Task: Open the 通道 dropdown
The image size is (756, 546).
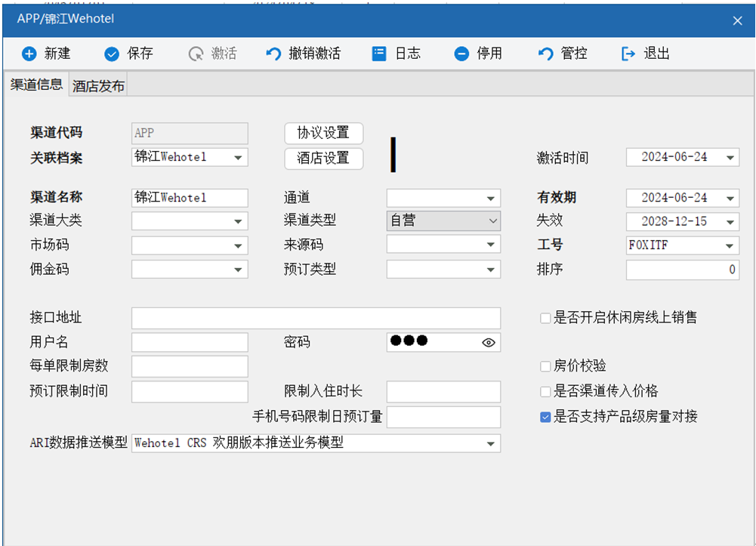Action: pos(491,198)
